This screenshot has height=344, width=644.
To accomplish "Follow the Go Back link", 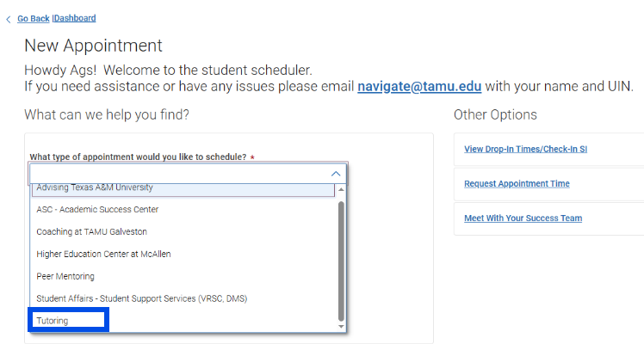I will pyautogui.click(x=34, y=18).
